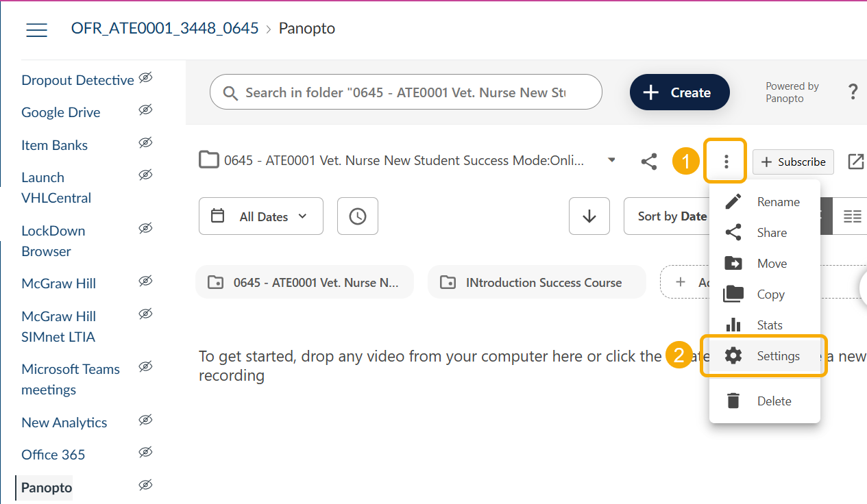
Task: Toggle visibility eye for Launch VHLCentral
Action: 145,175
